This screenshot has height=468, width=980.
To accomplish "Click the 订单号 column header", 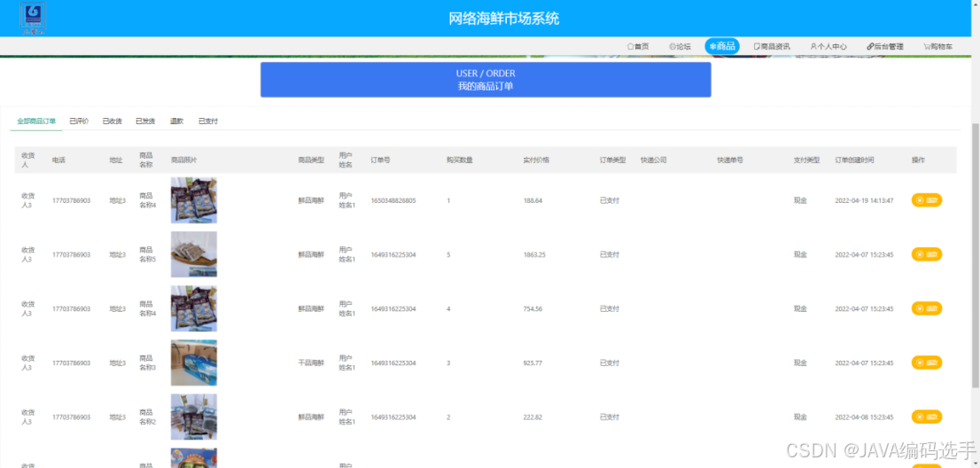I will click(381, 160).
